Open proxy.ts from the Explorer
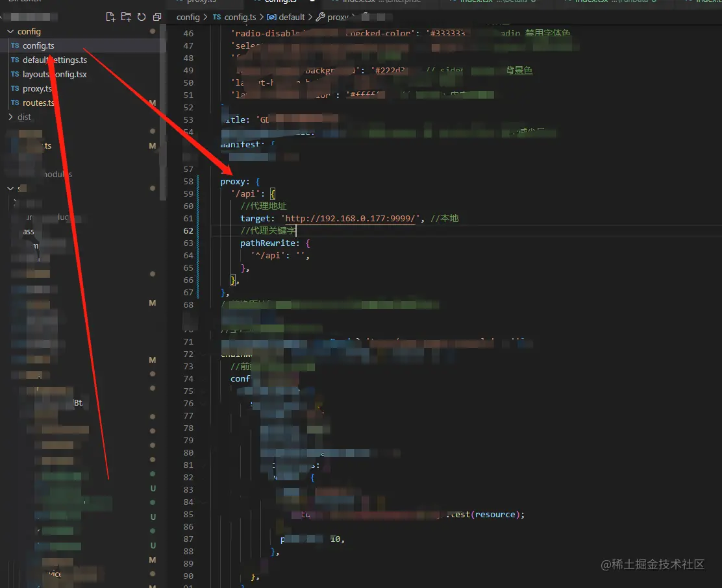The height and width of the screenshot is (588, 722). (37, 88)
